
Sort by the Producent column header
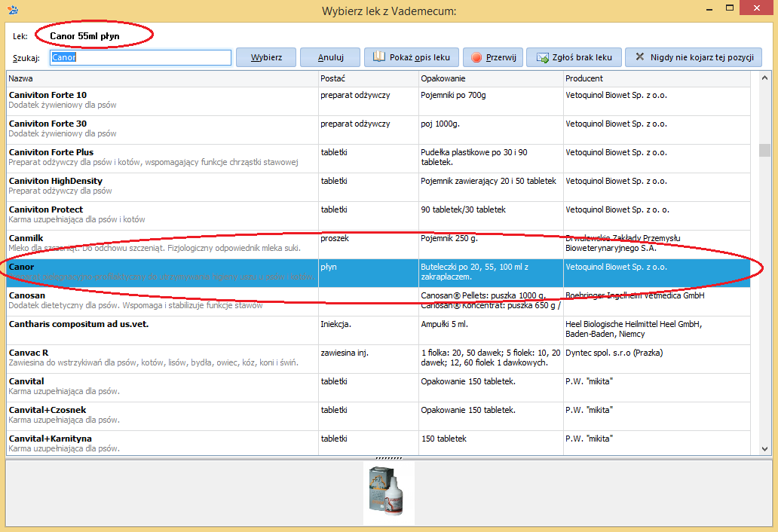click(657, 78)
